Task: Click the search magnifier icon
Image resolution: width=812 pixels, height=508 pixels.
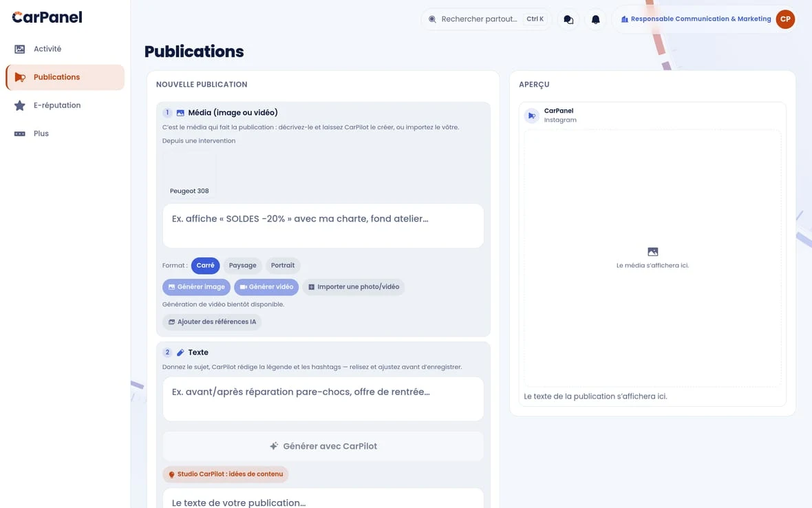Action: pyautogui.click(x=432, y=19)
